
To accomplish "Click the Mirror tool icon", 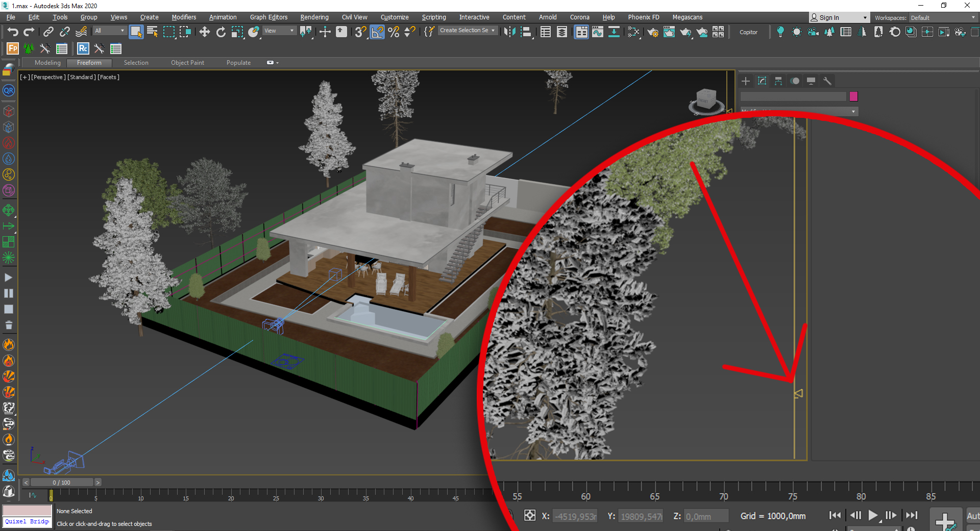I will [509, 32].
